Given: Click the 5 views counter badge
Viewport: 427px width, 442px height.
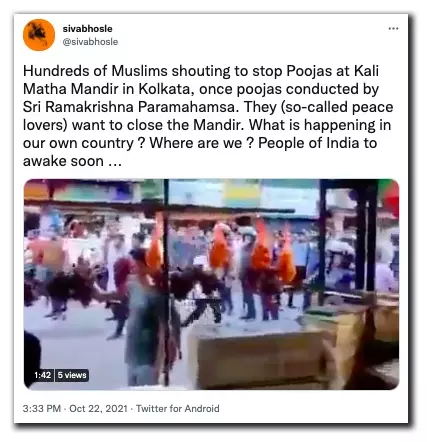Looking at the screenshot, I should point(72,375).
